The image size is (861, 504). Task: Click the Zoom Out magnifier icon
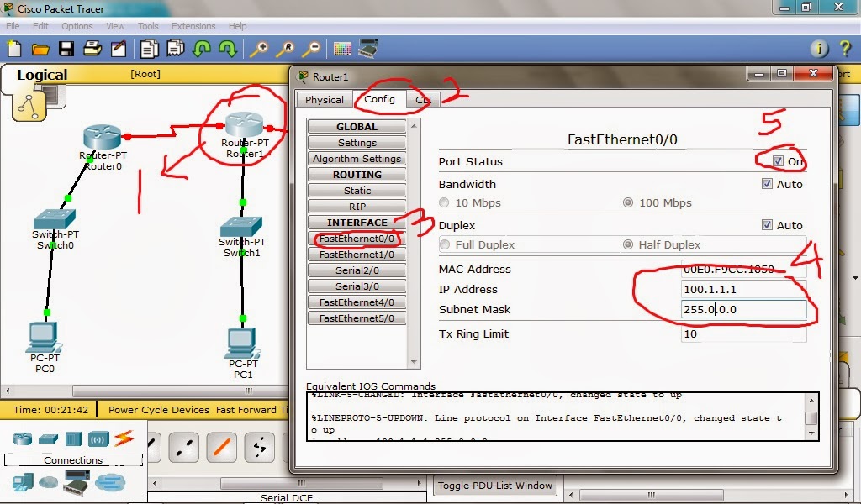coord(311,49)
